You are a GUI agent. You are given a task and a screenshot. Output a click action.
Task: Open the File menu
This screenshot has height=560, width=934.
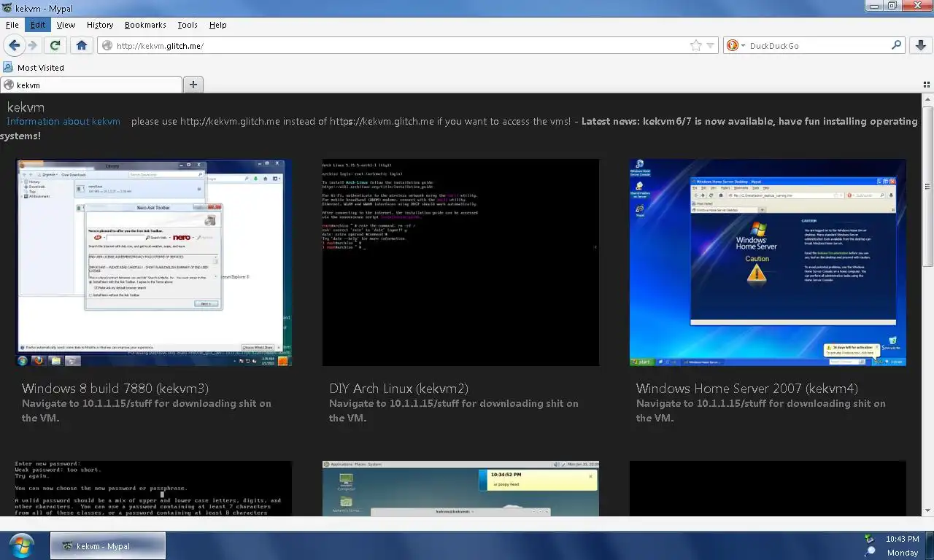12,25
